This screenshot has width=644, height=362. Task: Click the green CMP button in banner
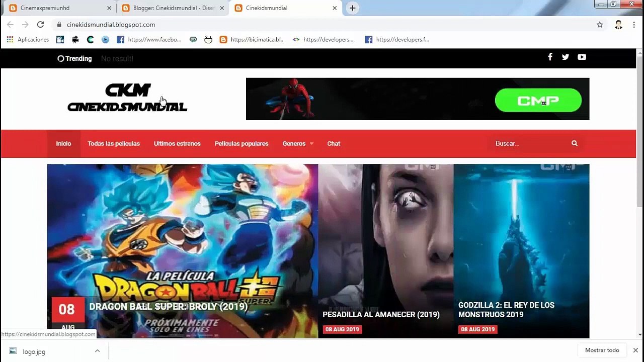click(x=538, y=101)
